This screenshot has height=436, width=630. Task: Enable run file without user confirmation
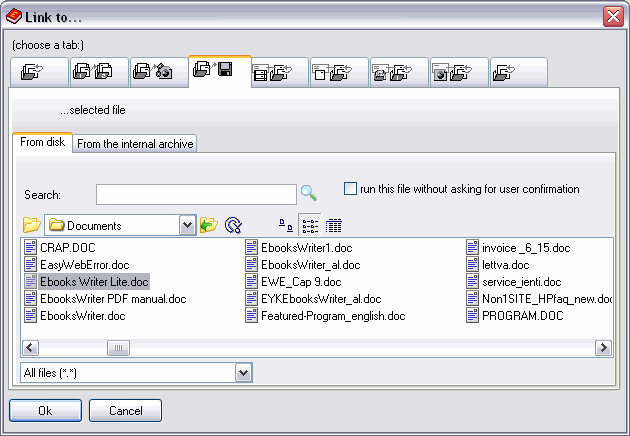click(x=350, y=188)
